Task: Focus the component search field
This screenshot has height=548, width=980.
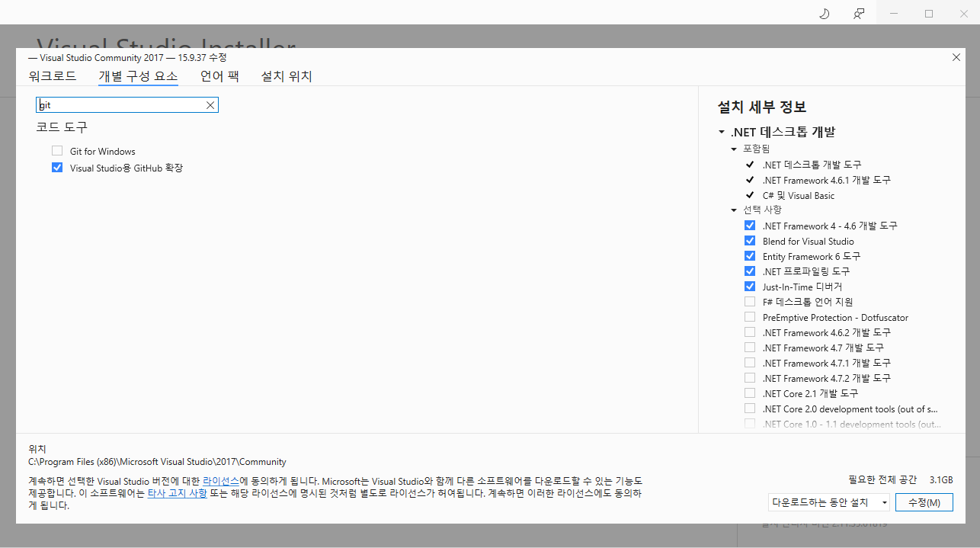Action: point(127,105)
